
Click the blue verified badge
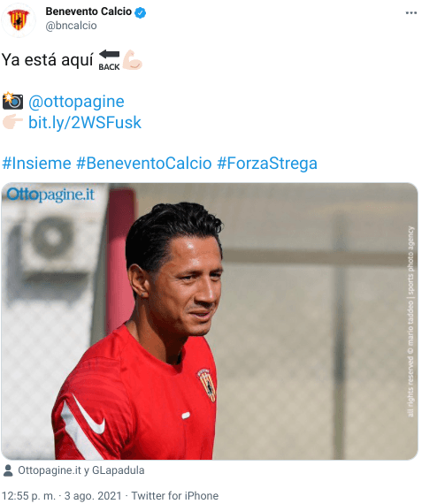pos(140,13)
